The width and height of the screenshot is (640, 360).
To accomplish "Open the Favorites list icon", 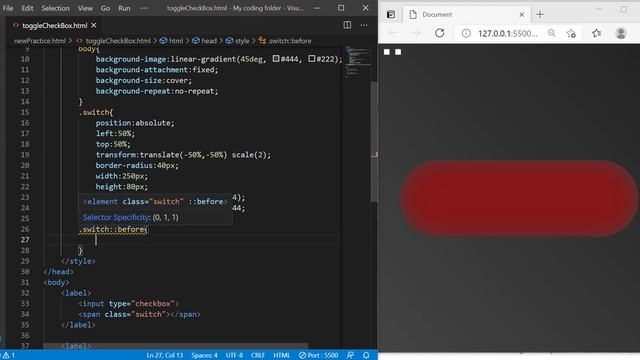I will click(x=596, y=33).
